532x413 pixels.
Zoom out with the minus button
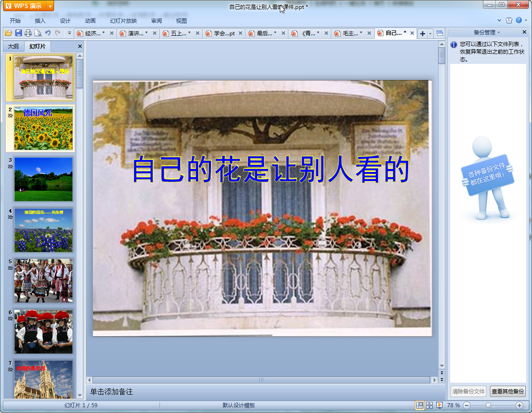(467, 405)
